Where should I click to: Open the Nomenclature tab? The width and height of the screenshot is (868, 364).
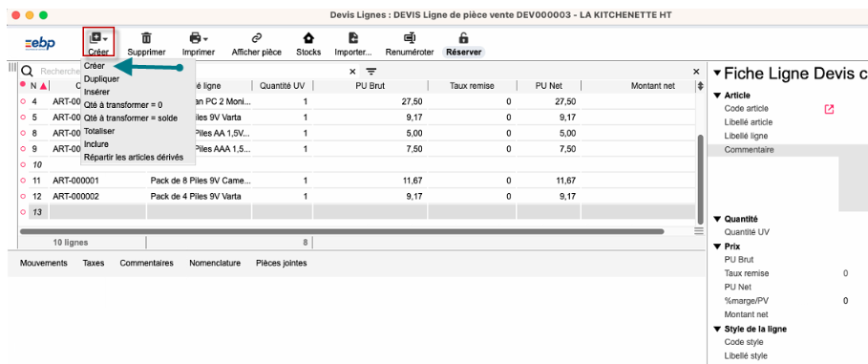[x=215, y=263]
